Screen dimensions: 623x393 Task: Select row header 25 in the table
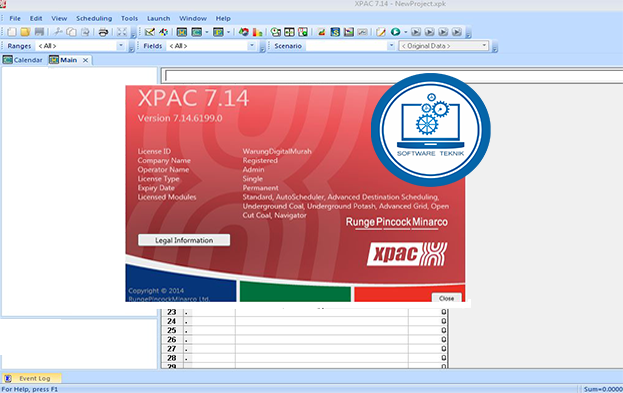click(x=172, y=330)
